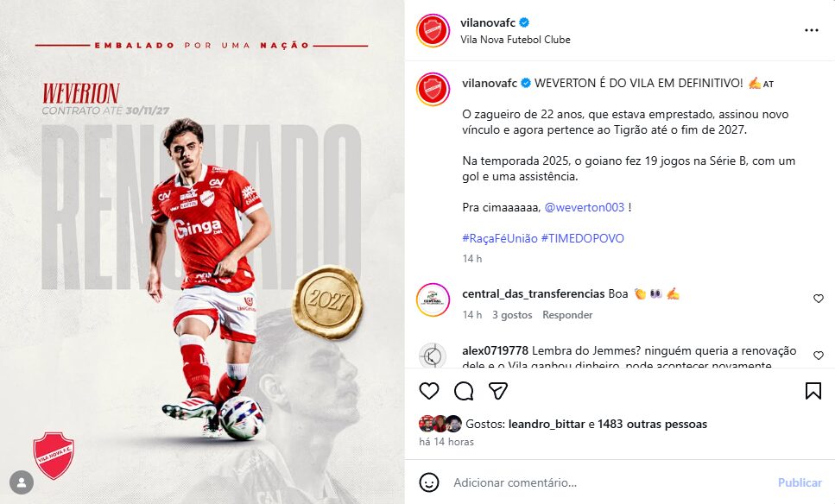Image resolution: width=835 pixels, height=504 pixels.
Task: Reply to the central_das_transferencias comment
Action: point(567,315)
